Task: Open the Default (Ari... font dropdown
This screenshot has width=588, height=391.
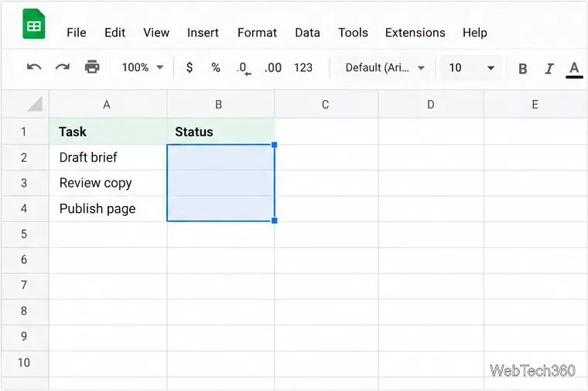Action: point(385,68)
